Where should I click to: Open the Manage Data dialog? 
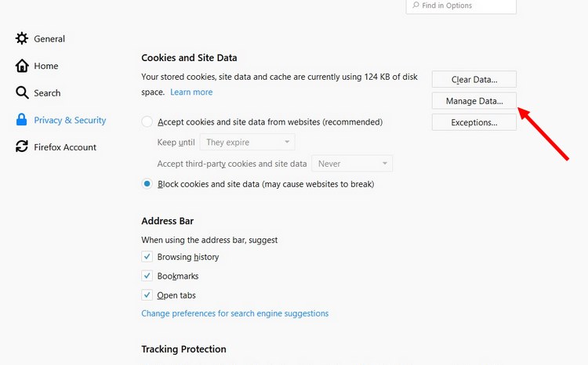point(474,101)
